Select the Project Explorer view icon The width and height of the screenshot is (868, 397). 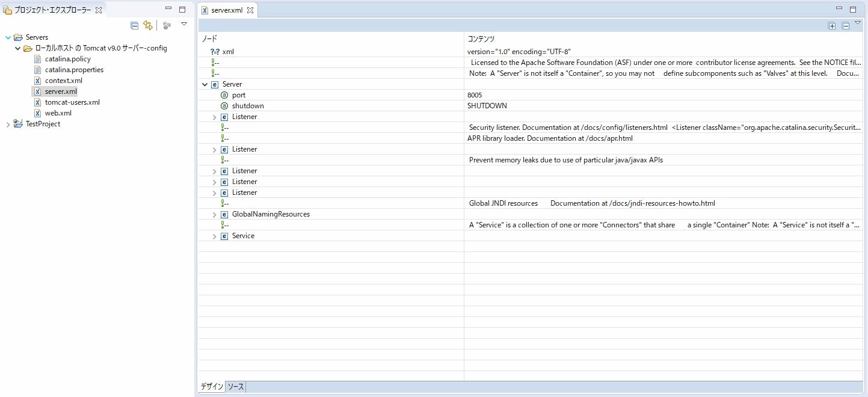[x=8, y=10]
